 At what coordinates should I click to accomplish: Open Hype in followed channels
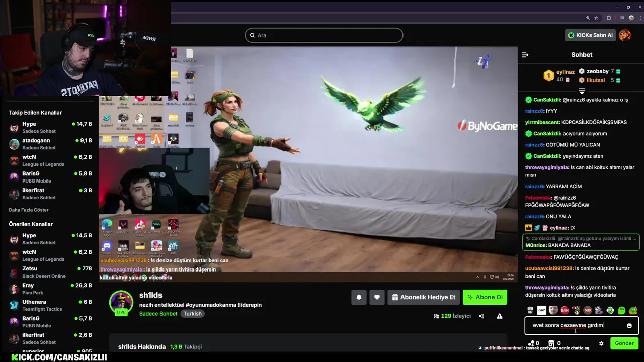tap(50, 127)
